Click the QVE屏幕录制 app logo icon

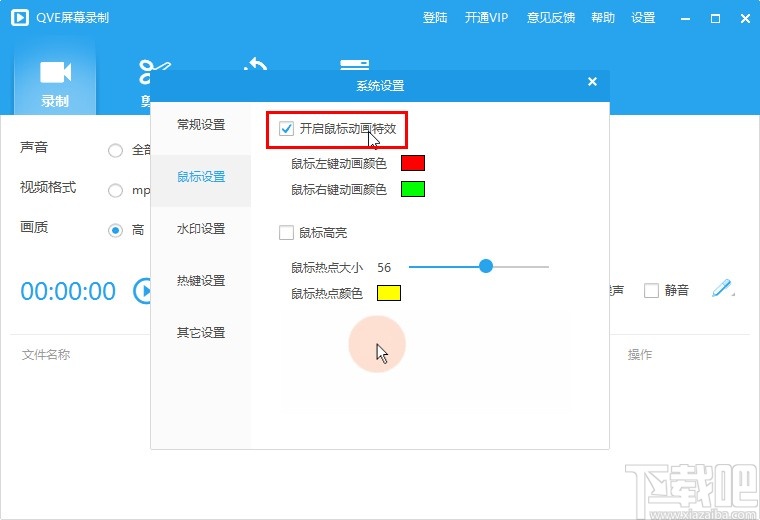point(20,18)
